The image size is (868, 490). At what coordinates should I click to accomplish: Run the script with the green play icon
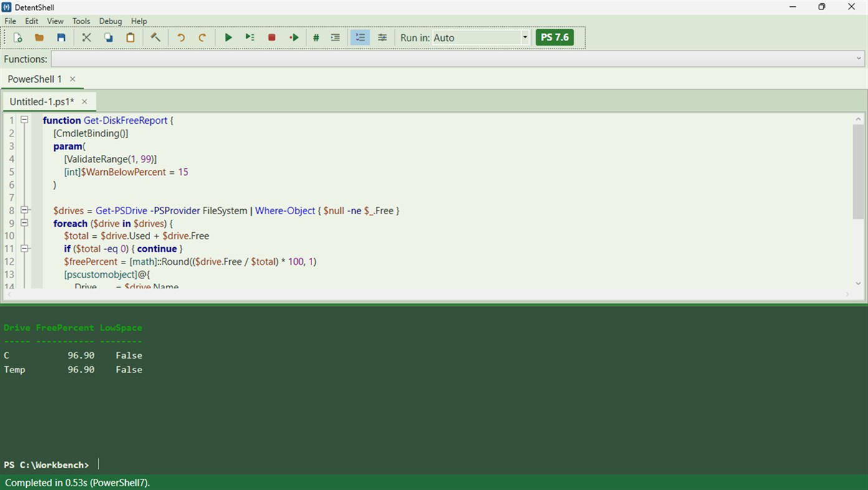click(x=228, y=37)
